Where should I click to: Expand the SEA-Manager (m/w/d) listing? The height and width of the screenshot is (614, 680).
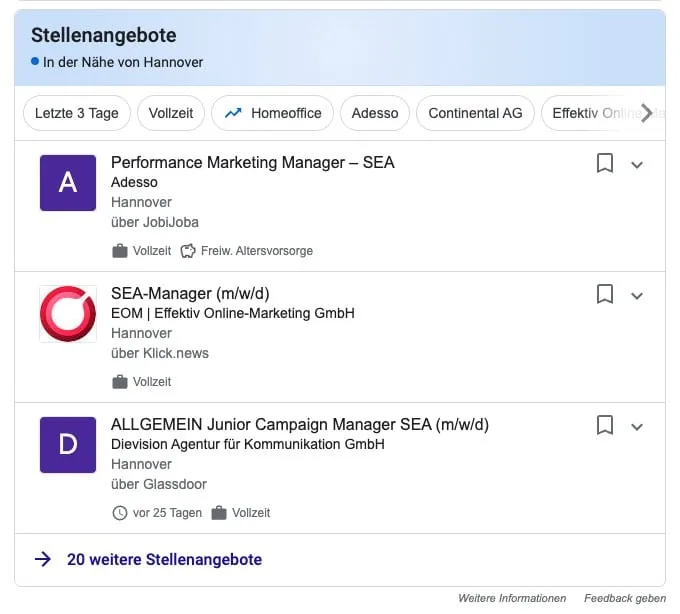(x=637, y=296)
